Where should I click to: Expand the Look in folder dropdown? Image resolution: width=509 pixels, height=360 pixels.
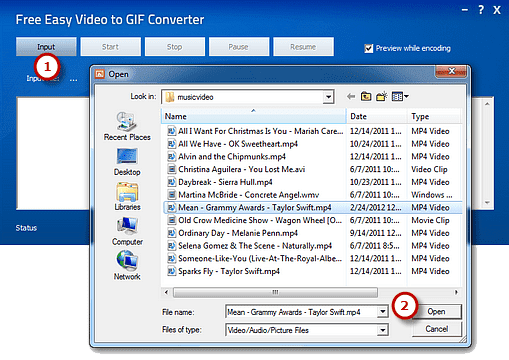328,97
